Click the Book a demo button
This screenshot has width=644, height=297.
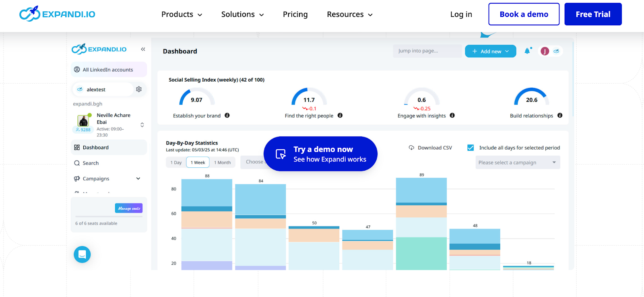[524, 14]
